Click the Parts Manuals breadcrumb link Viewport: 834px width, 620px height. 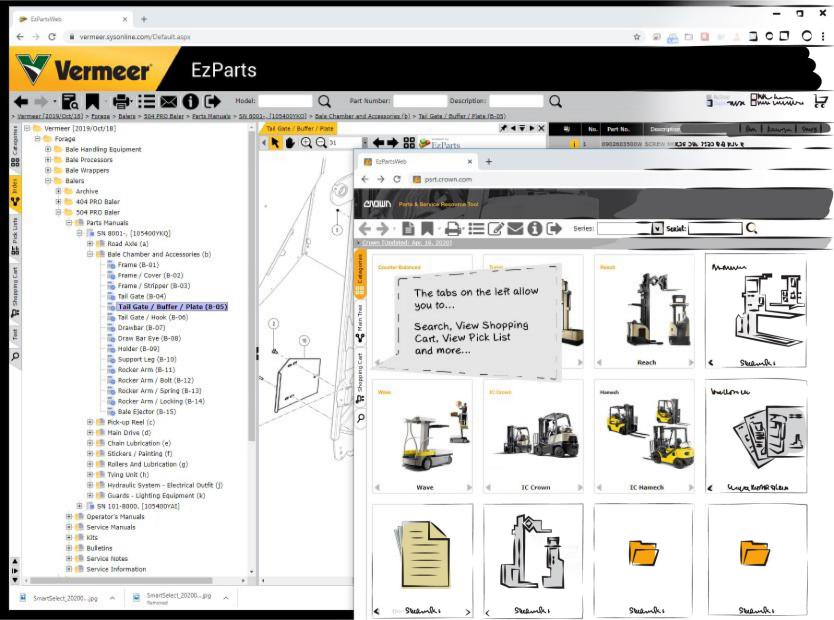(211, 116)
